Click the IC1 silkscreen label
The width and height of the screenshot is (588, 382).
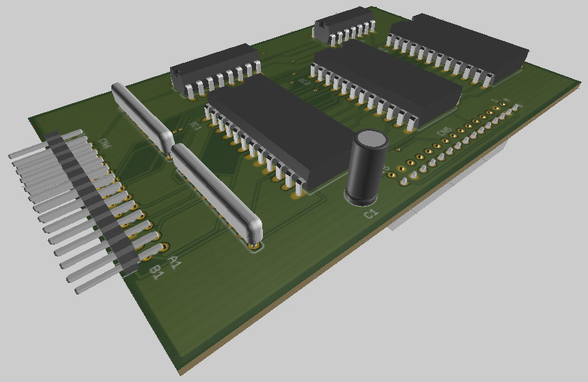[195, 126]
